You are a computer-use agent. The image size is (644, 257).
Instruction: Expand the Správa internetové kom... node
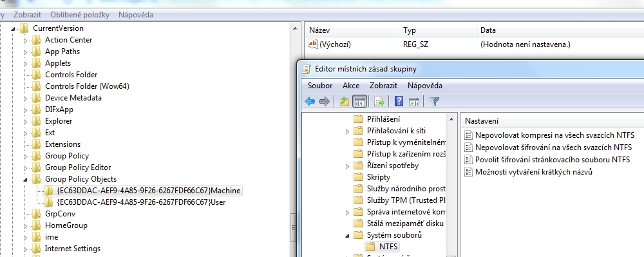pos(347,213)
